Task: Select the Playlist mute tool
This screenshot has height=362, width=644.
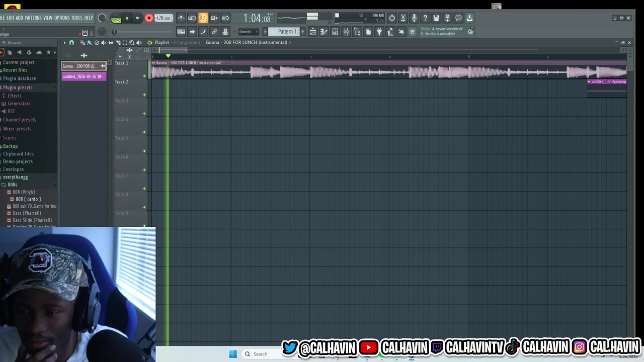Action: click(104, 43)
